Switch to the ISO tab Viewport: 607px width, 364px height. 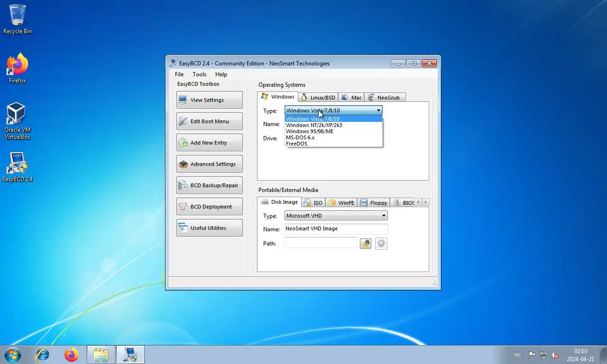tap(313, 202)
